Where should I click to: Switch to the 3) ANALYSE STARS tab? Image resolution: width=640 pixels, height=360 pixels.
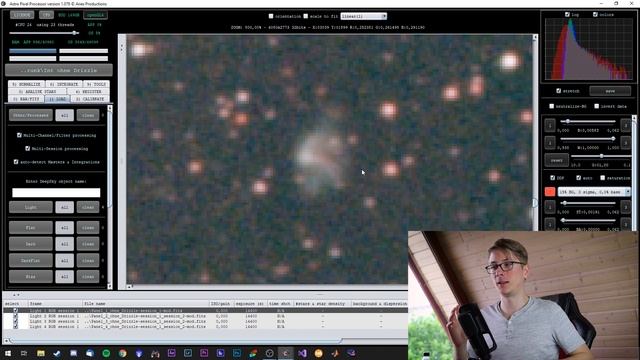38,91
